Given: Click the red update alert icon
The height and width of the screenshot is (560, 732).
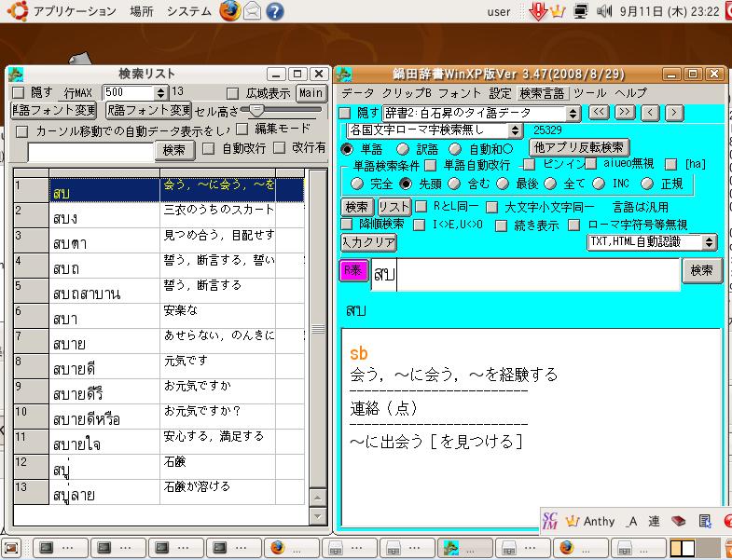Looking at the screenshot, I should coord(537,12).
